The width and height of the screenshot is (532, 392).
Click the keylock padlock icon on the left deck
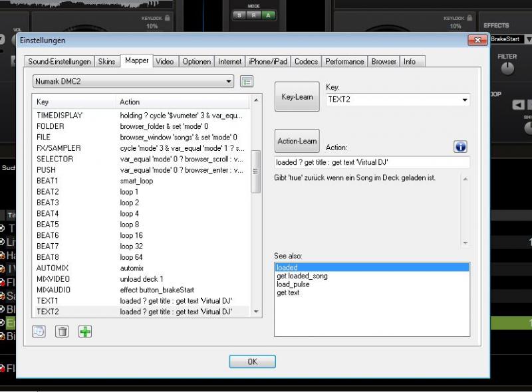pos(168,18)
